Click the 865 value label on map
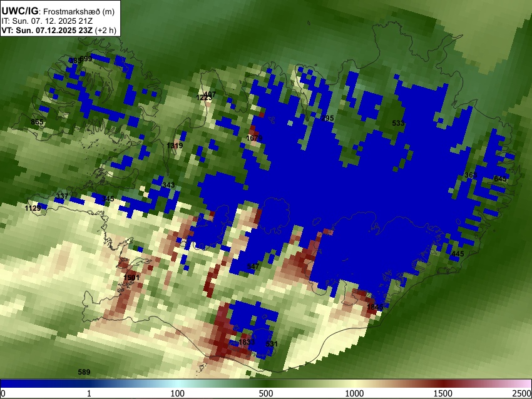This screenshot has width=532, height=399. pos(37,122)
